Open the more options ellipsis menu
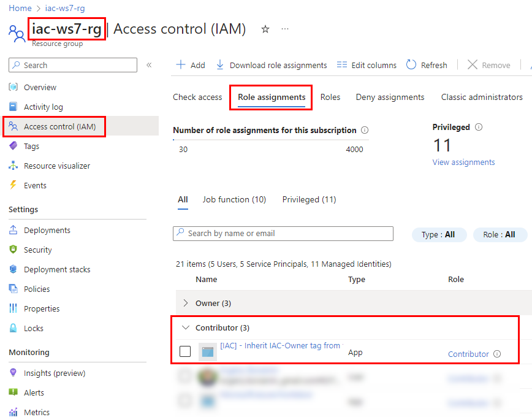The image size is (532, 417). pyautogui.click(x=285, y=29)
